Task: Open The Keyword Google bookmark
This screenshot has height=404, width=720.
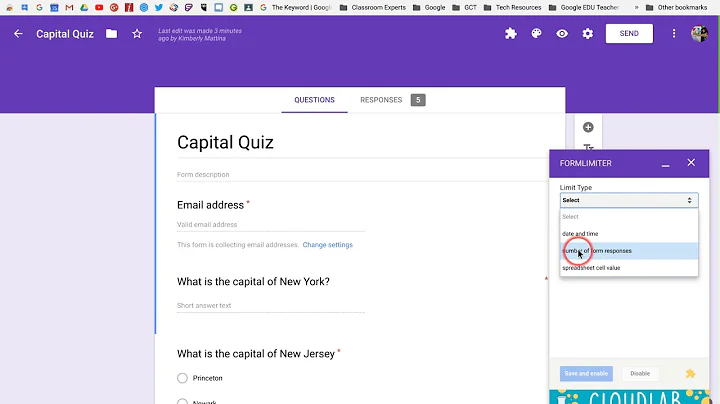Action: point(295,7)
